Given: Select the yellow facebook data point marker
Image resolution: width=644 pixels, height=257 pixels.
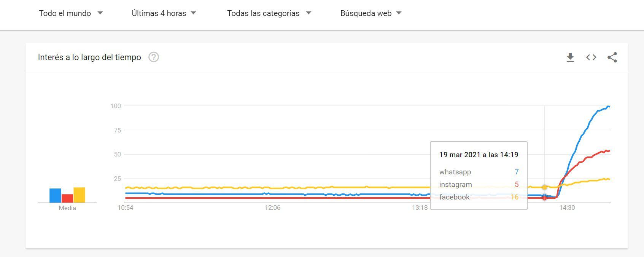Looking at the screenshot, I should (544, 187).
